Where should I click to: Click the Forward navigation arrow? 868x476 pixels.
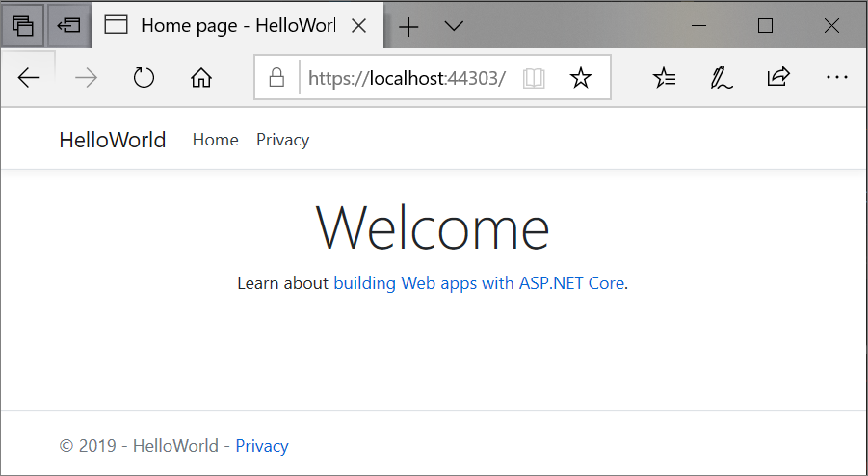(x=86, y=79)
